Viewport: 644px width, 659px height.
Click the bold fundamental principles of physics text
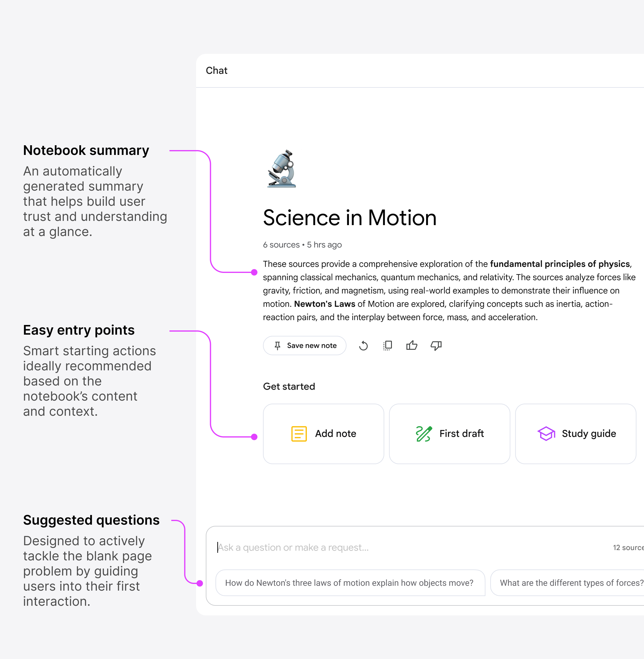click(560, 264)
